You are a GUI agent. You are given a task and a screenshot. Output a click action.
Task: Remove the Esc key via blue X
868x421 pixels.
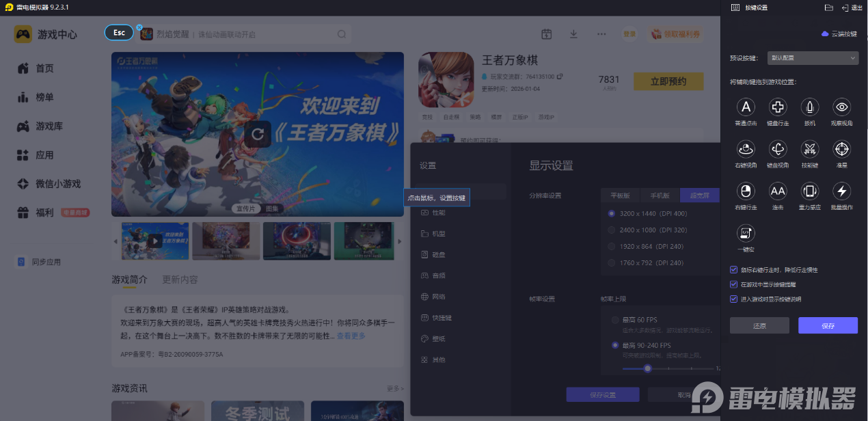tap(139, 28)
